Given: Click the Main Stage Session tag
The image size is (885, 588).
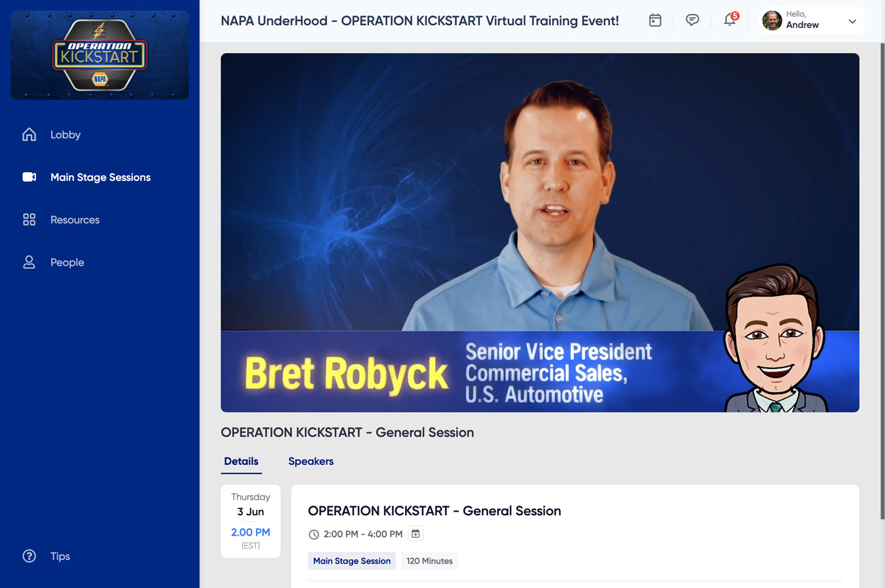Looking at the screenshot, I should pyautogui.click(x=351, y=561).
